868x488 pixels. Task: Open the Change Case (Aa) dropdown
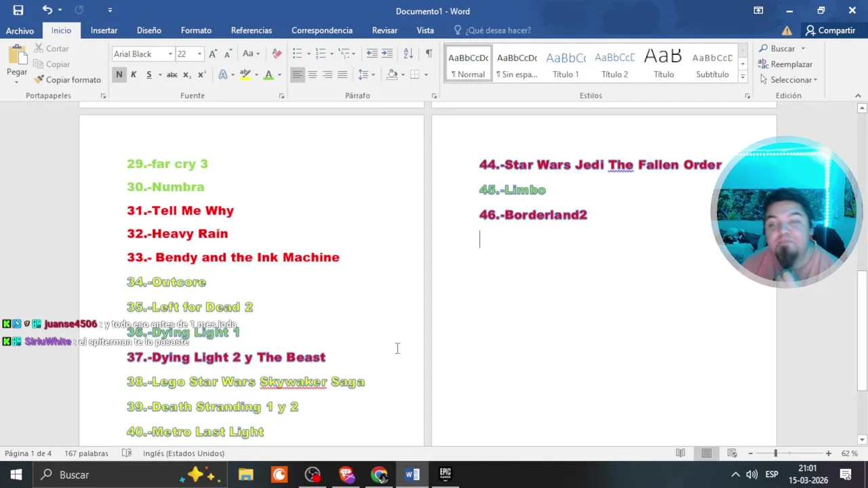pyautogui.click(x=251, y=54)
